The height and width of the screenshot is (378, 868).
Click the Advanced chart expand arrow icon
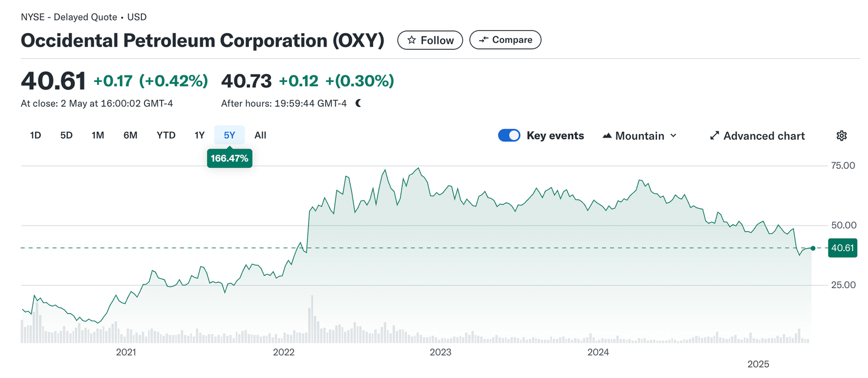(714, 136)
